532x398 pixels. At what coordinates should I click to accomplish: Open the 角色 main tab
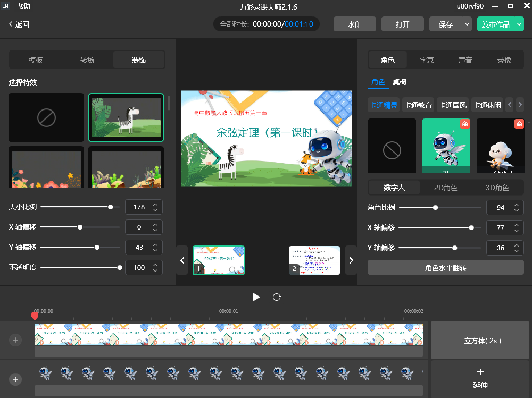click(x=387, y=60)
